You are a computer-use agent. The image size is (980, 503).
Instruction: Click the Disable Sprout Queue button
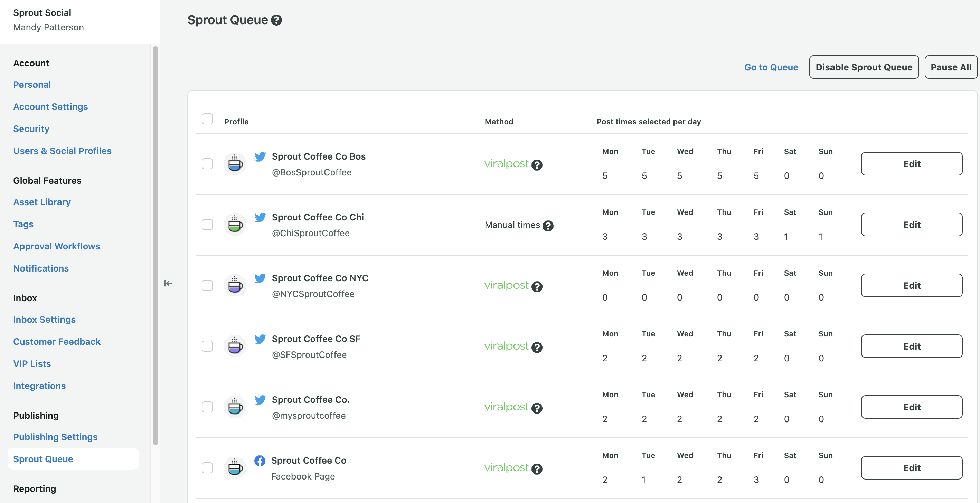864,67
